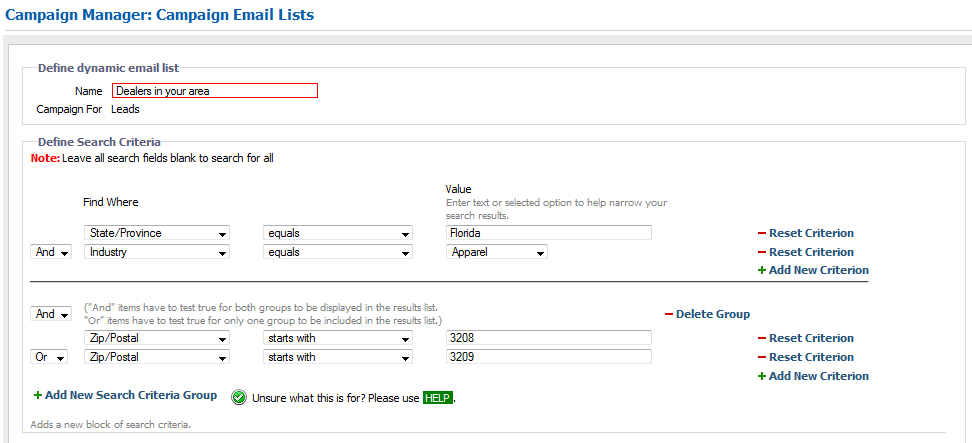
Task: Reset the Industry criterion
Action: pyautogui.click(x=805, y=252)
